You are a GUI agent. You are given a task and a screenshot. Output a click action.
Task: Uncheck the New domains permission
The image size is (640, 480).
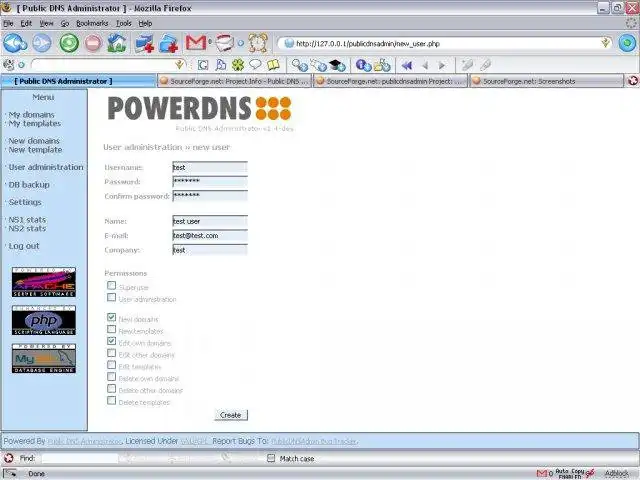111,317
